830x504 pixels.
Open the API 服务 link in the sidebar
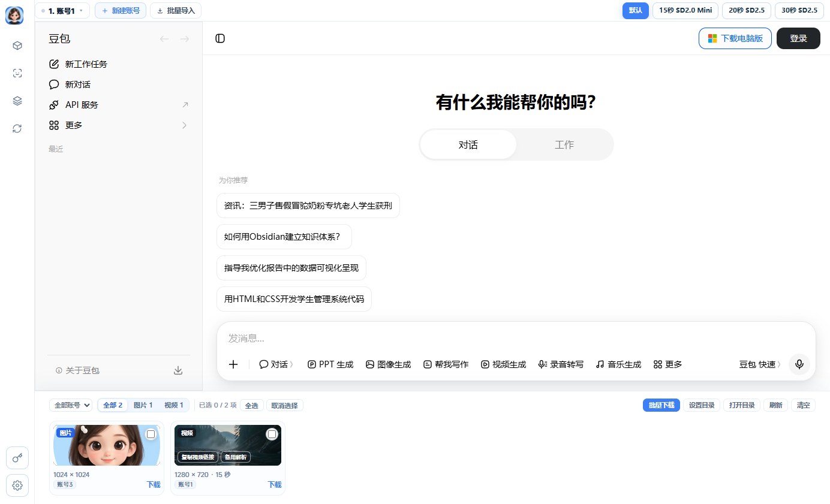tap(118, 105)
